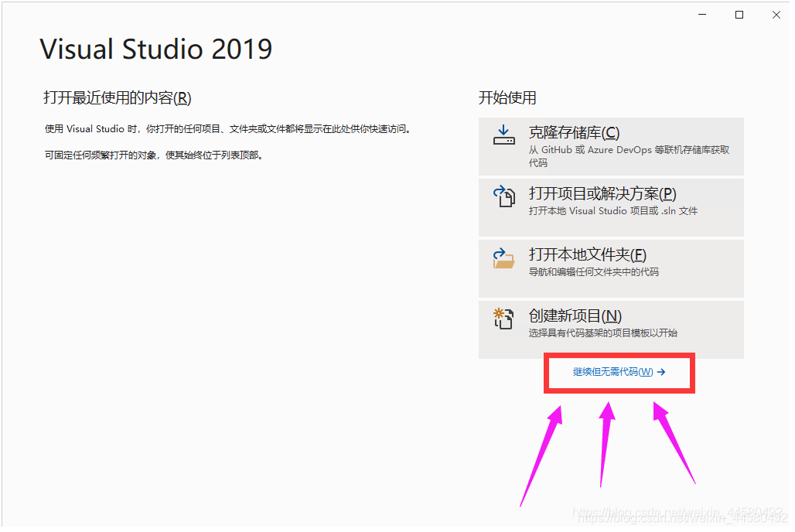Click the 打开最近使用的内容(R) heading
The image size is (795, 532).
[x=118, y=97]
